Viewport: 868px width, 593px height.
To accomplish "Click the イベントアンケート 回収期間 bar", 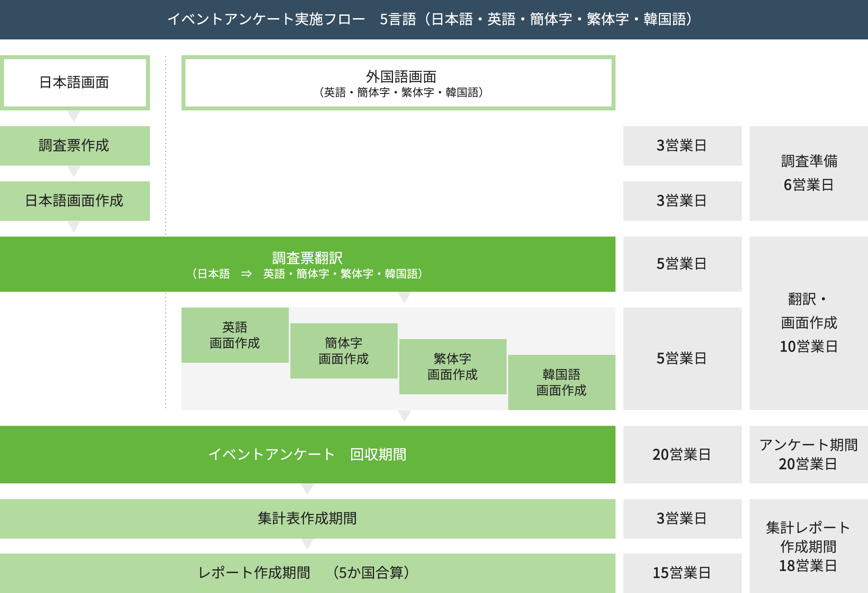I will 307,454.
